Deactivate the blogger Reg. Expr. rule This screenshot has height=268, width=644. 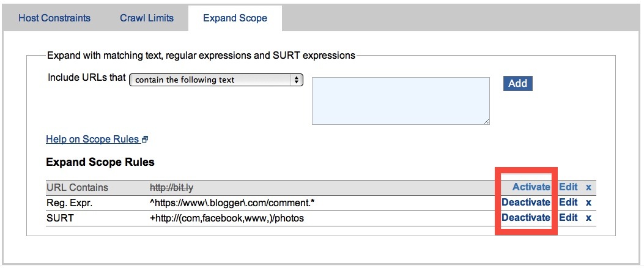pyautogui.click(x=526, y=202)
